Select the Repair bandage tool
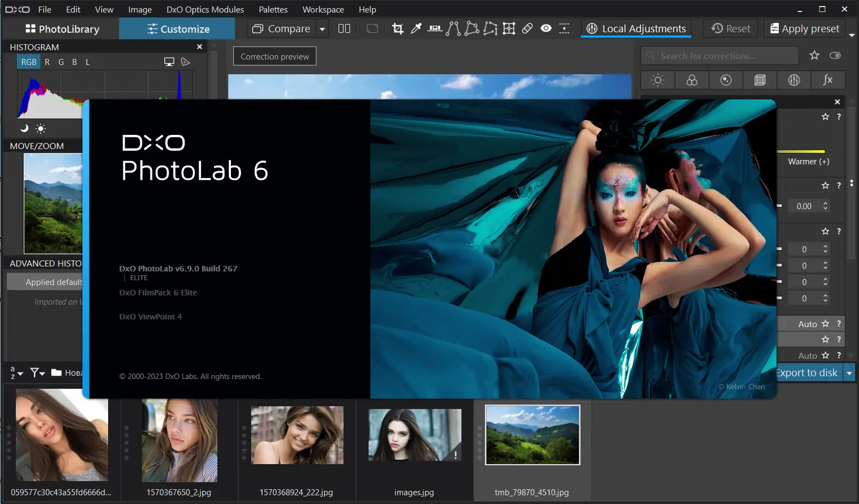 tap(527, 29)
